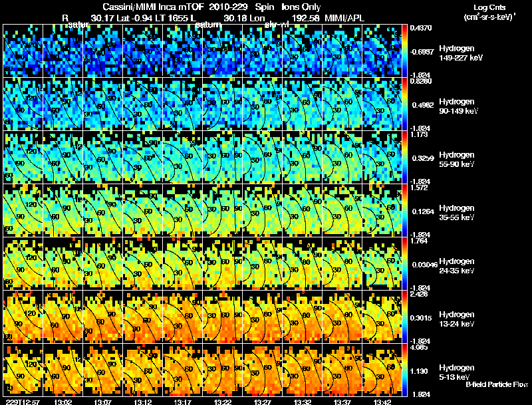Screen dimensions: 532x405
Task: Click the 'Log Cnts' colorbar heading
Action: point(489,7)
